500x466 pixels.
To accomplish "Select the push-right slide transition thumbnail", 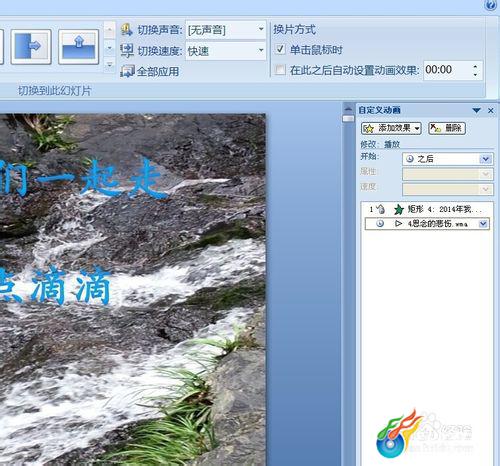I will 31,47.
